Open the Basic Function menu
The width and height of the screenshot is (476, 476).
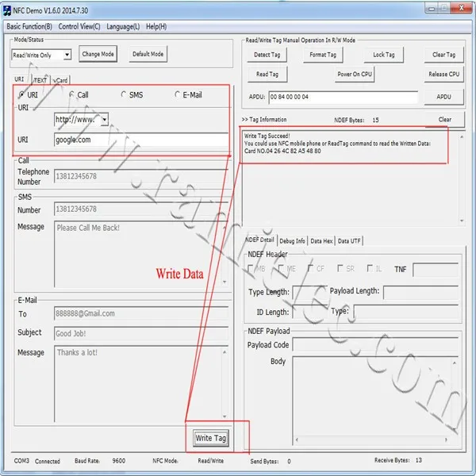click(x=29, y=26)
